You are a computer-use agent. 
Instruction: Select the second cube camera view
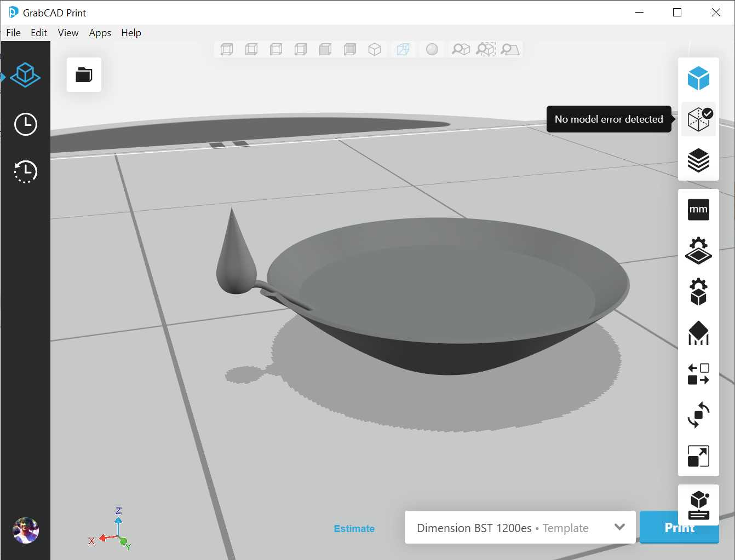point(251,50)
